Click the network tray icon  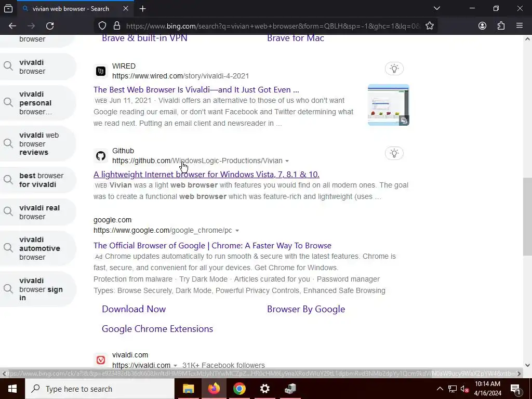pyautogui.click(x=453, y=389)
